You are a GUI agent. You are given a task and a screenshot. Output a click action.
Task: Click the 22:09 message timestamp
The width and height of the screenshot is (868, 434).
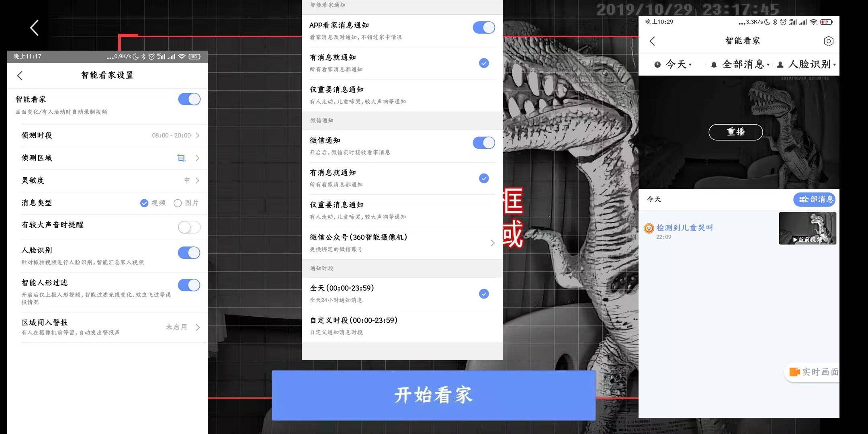663,237
